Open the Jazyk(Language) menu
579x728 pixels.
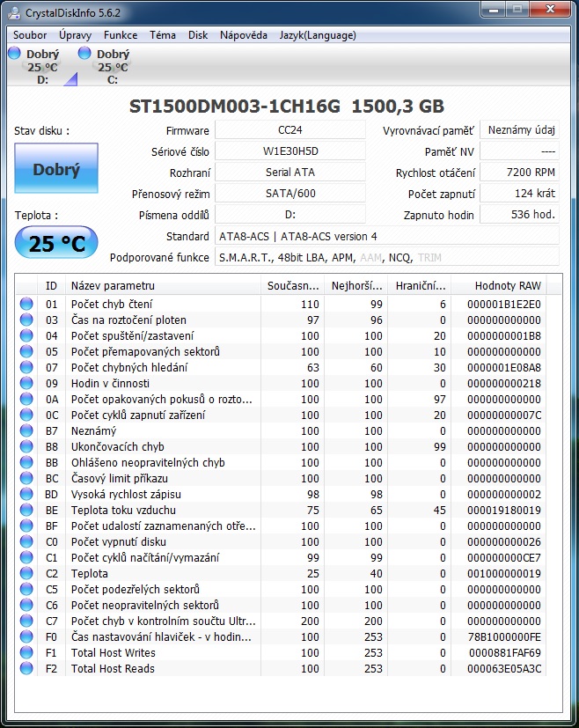pos(318,35)
